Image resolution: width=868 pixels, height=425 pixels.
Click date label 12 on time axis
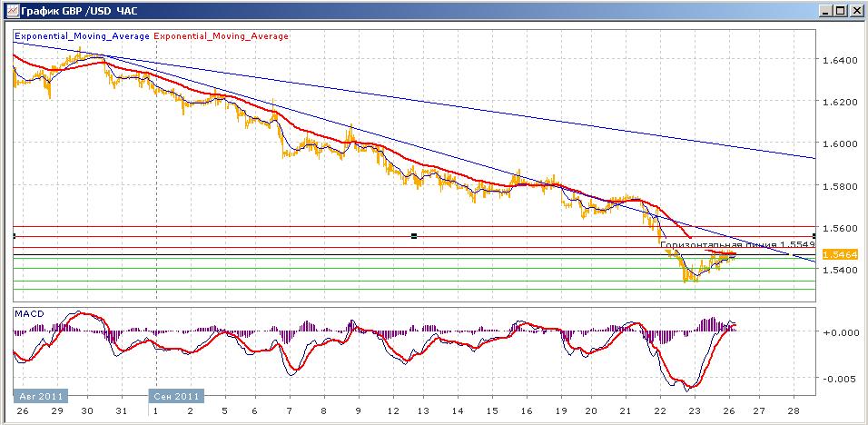[392, 411]
